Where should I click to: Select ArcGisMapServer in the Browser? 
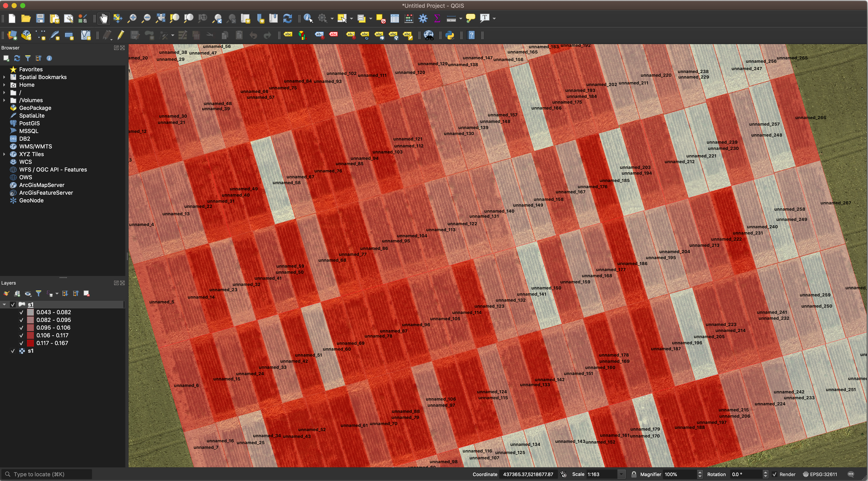pyautogui.click(x=42, y=185)
